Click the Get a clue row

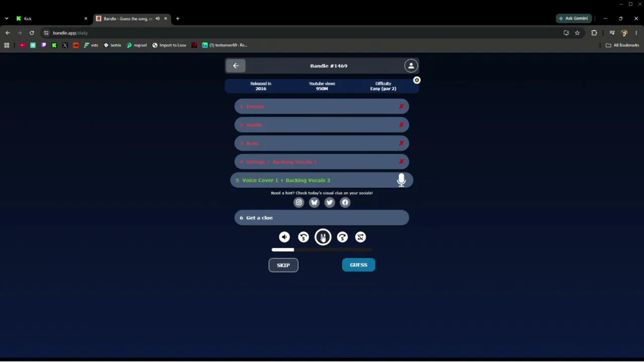coord(321,218)
